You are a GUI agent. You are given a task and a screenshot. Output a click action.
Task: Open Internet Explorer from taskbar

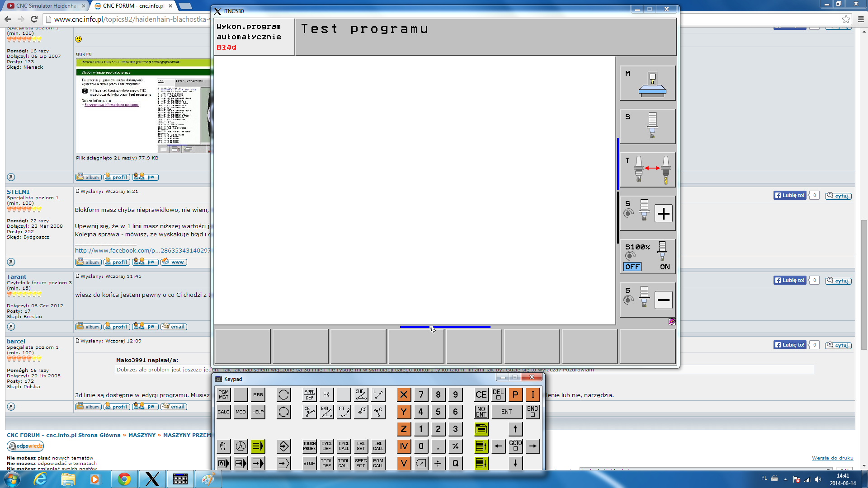coord(40,479)
